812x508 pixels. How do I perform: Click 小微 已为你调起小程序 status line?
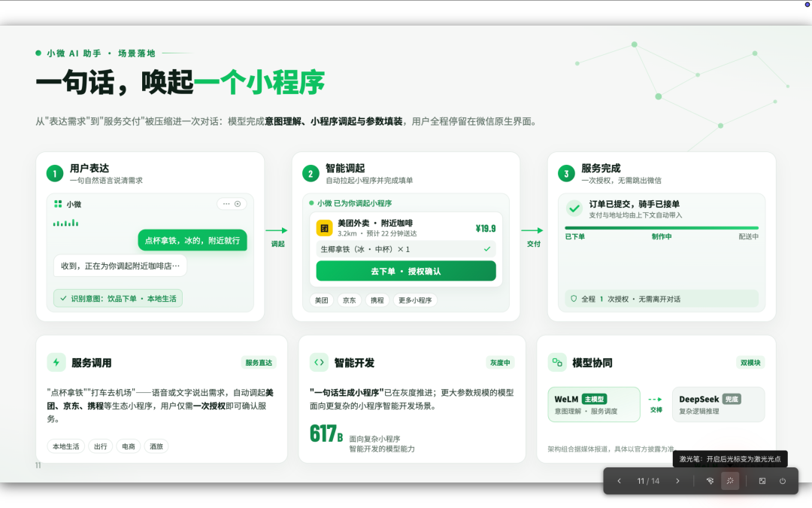[350, 203]
